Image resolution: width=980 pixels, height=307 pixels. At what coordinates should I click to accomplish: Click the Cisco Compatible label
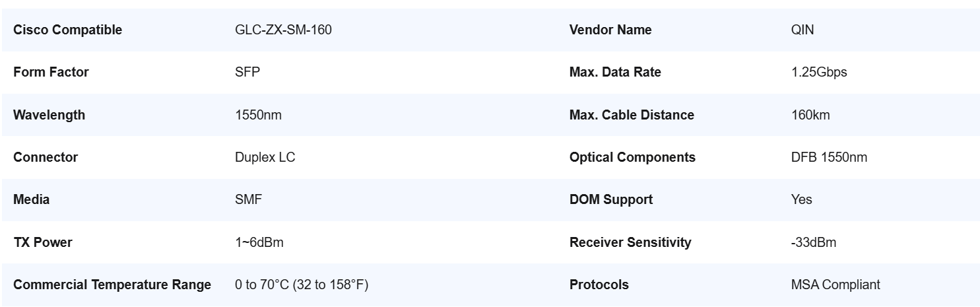tap(67, 30)
